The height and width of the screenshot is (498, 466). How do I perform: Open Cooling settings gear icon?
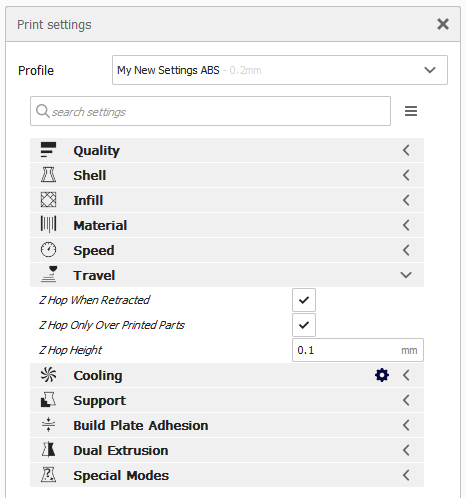(x=382, y=375)
